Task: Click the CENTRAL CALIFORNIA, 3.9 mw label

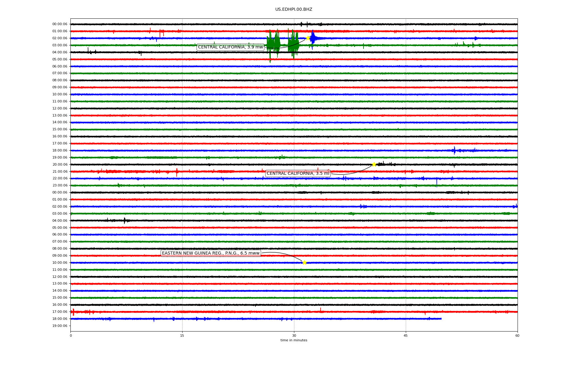Action: tap(230, 47)
